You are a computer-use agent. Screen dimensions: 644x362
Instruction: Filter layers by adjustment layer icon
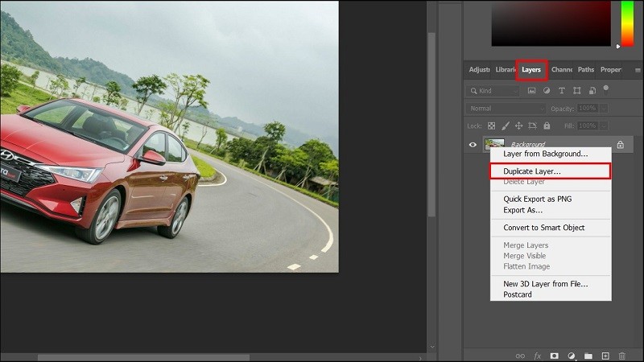click(x=547, y=91)
